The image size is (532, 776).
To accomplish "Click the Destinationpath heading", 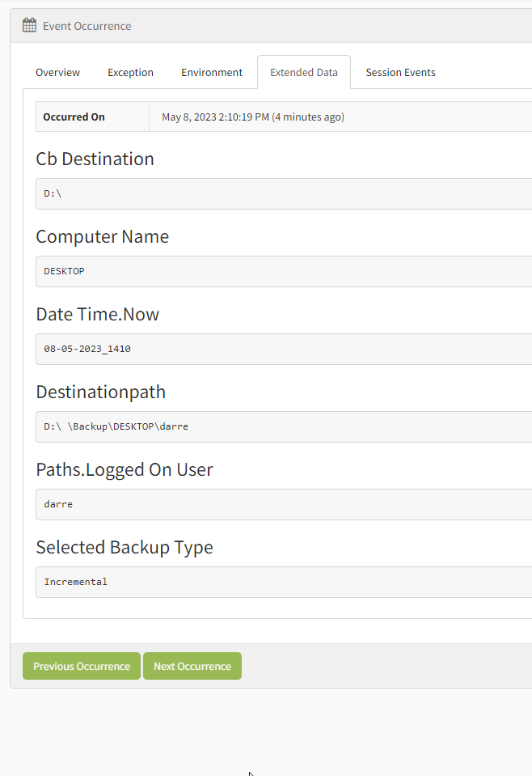I will tap(101, 392).
